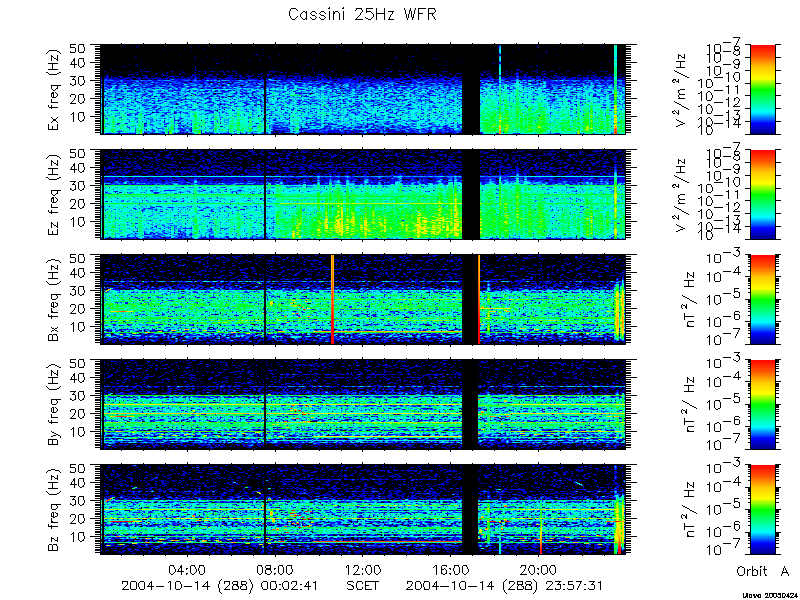Click the V²/m²/Hz unit label beside Ex color bar
800x600 pixels.
pyautogui.click(x=682, y=89)
